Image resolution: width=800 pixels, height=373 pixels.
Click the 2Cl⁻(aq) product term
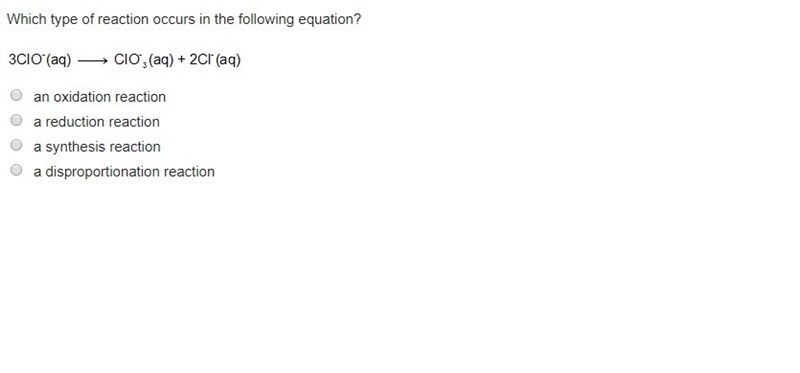pos(215,60)
